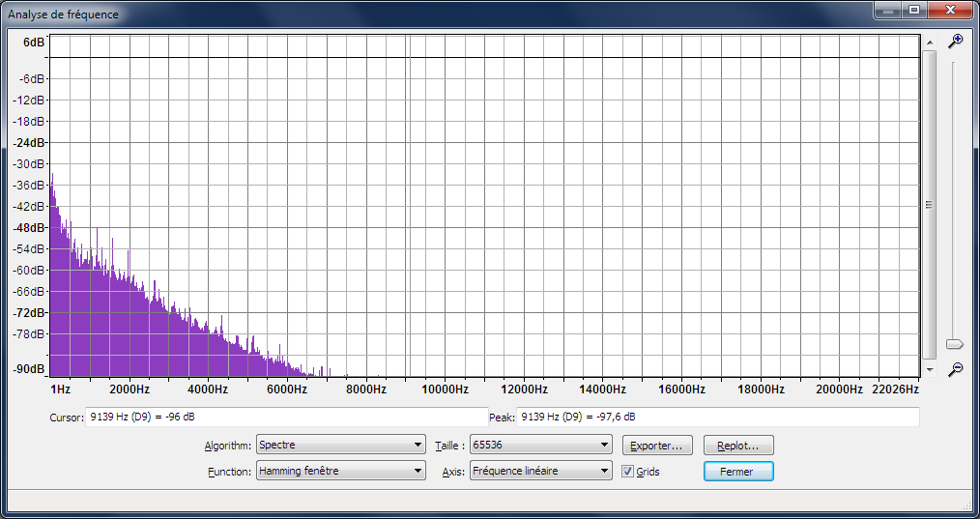
Task: Click the Peak readout text field
Action: (718, 418)
